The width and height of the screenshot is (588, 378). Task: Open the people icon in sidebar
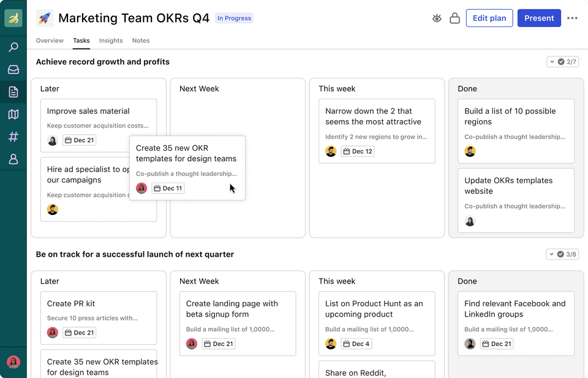click(13, 159)
